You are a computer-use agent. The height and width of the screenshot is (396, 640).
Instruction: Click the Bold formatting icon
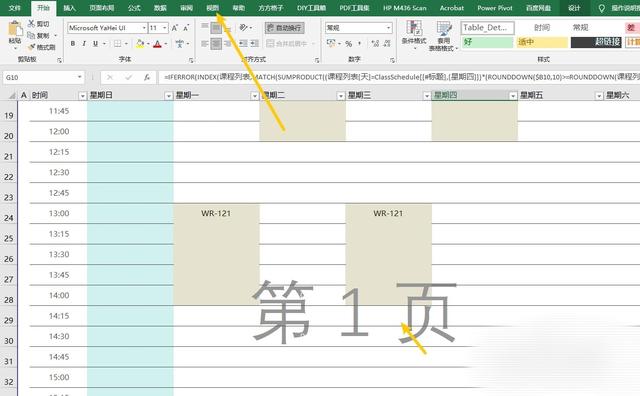pos(73,43)
